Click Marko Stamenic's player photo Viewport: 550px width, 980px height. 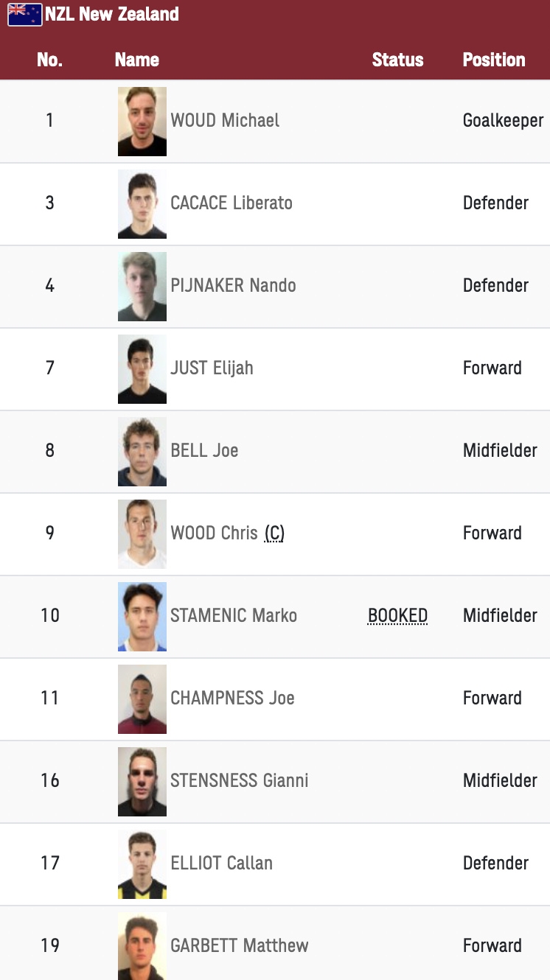pyautogui.click(x=142, y=617)
